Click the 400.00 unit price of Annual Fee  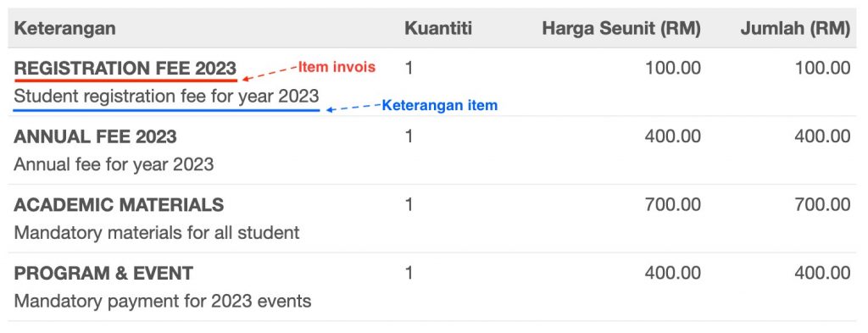(x=672, y=136)
